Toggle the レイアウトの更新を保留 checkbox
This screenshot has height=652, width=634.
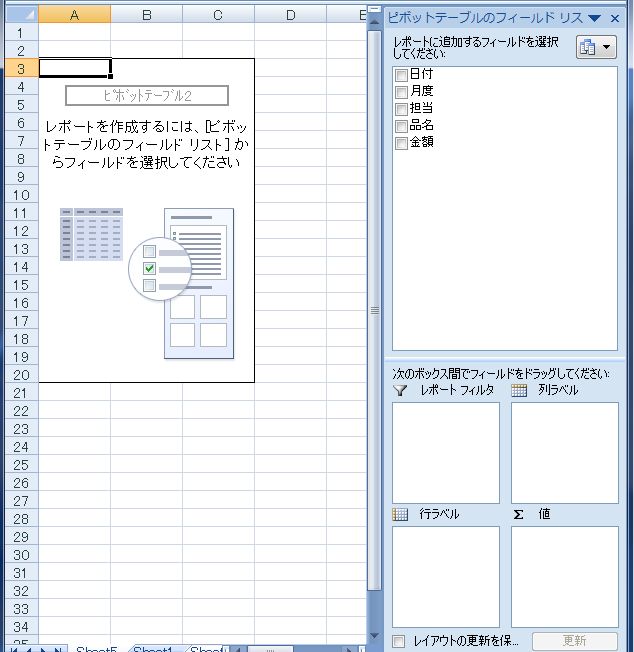[400, 641]
